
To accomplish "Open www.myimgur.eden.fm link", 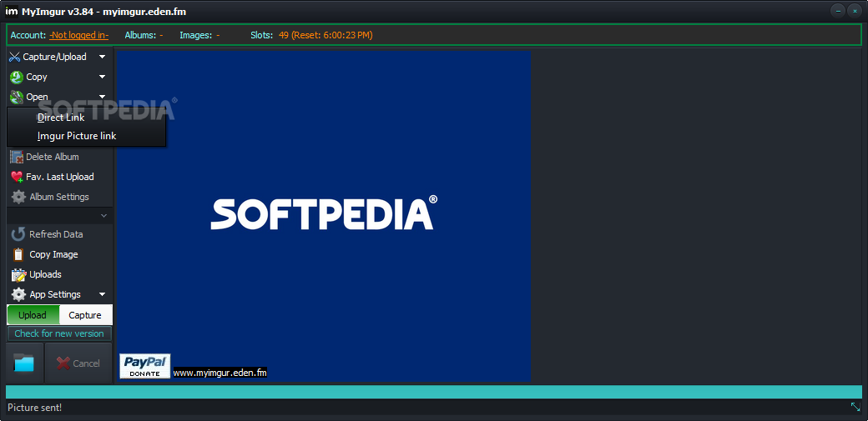I will pyautogui.click(x=220, y=373).
